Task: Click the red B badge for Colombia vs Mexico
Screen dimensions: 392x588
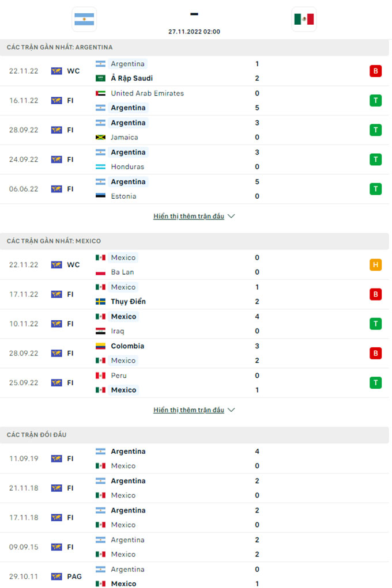Action: [x=376, y=353]
